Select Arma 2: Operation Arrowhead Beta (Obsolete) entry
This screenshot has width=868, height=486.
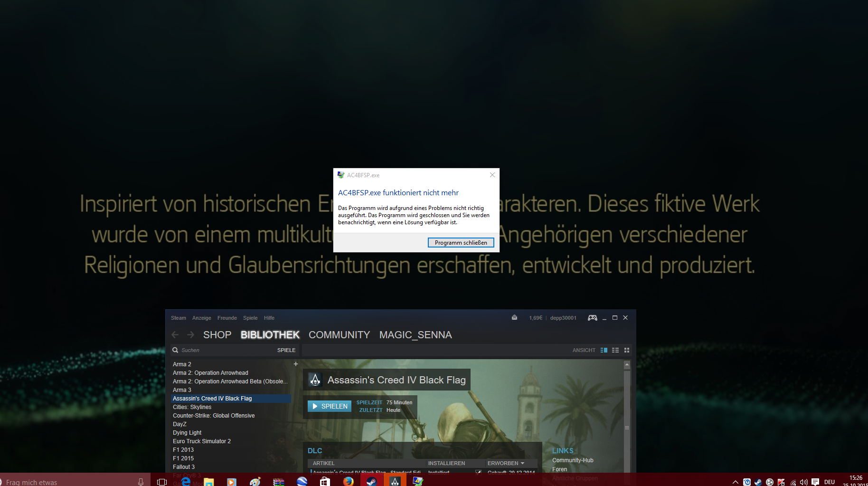(231, 381)
